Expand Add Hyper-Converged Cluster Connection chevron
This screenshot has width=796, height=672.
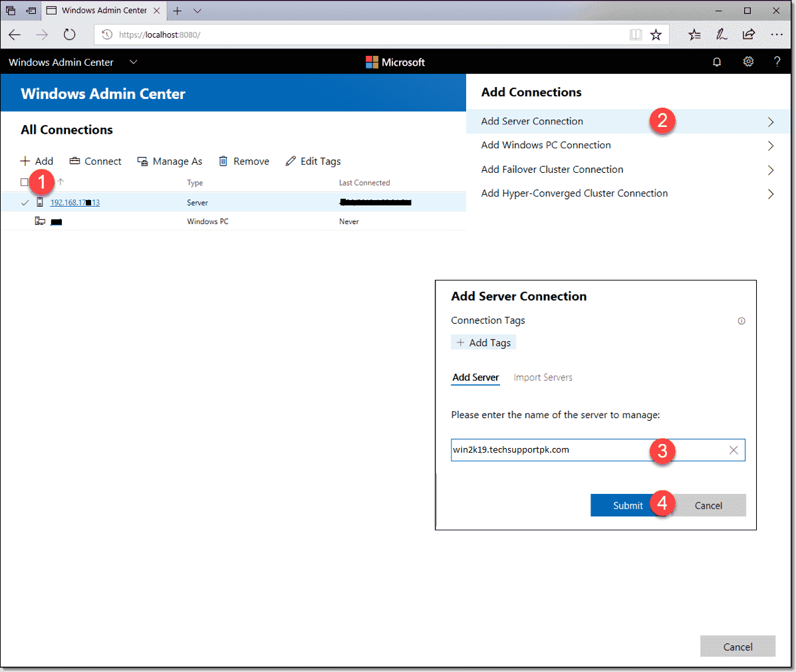771,194
